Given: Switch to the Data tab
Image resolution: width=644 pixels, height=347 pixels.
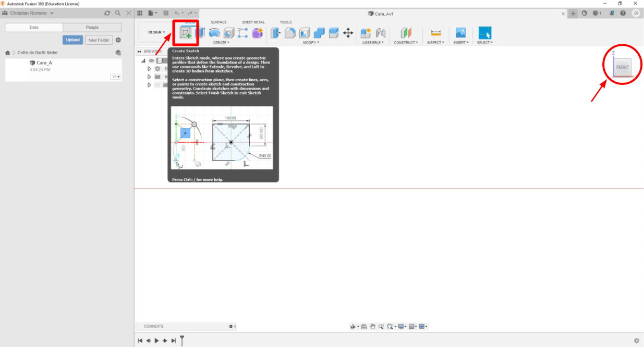Looking at the screenshot, I should [34, 27].
